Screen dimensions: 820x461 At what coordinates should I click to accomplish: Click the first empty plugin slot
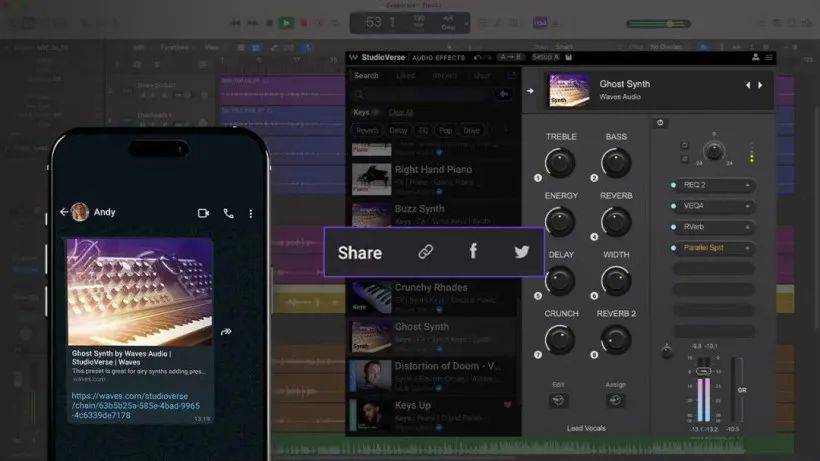(x=713, y=269)
